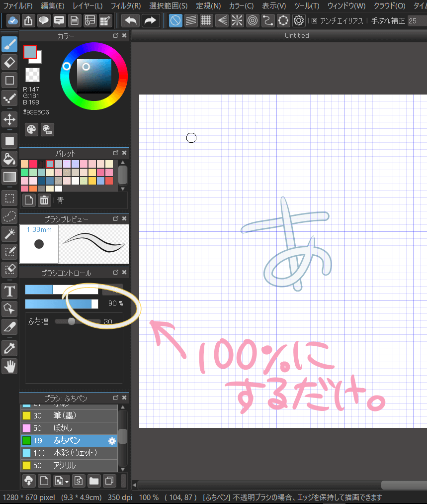The height and width of the screenshot is (504, 427).
Task: Open the snap settings gear icon
Action: click(299, 21)
